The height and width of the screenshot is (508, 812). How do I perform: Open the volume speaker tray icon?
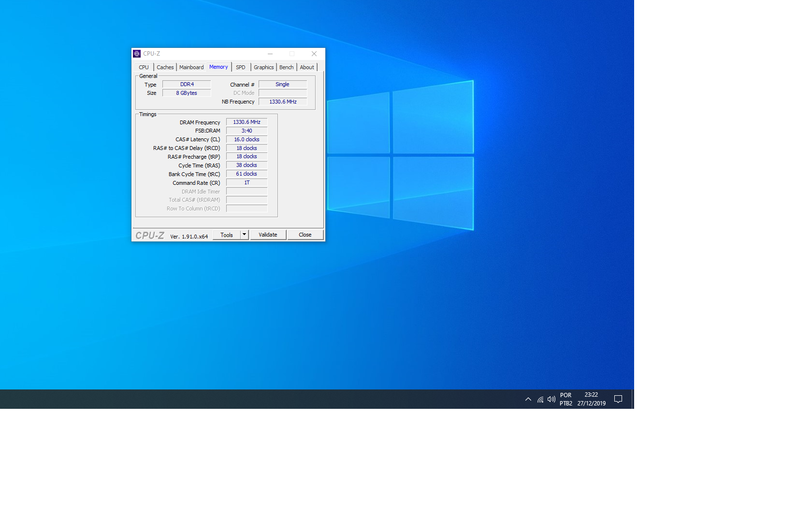[x=551, y=399]
